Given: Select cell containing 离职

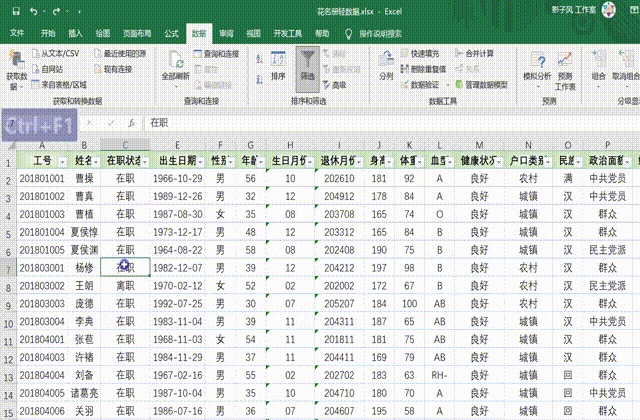Looking at the screenshot, I should pyautogui.click(x=125, y=286).
